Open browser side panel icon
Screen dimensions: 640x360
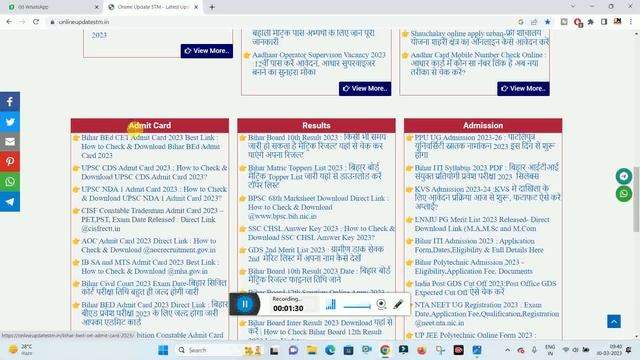coord(604,22)
